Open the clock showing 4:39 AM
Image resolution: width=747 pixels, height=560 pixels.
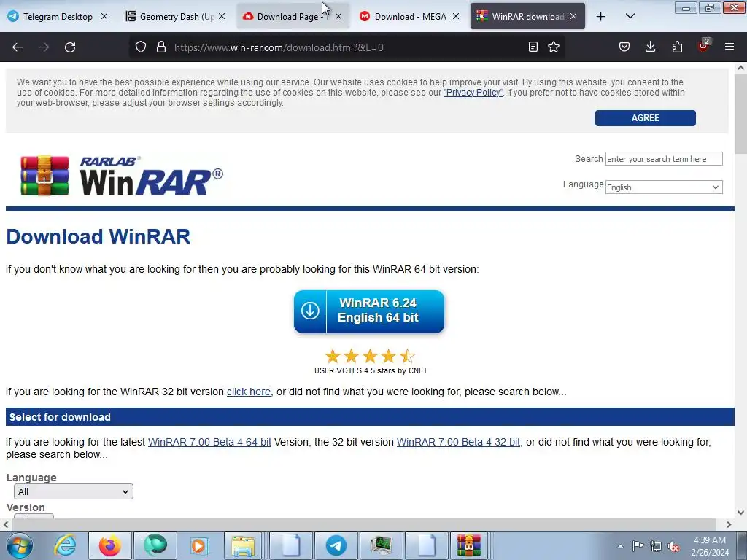(710, 546)
